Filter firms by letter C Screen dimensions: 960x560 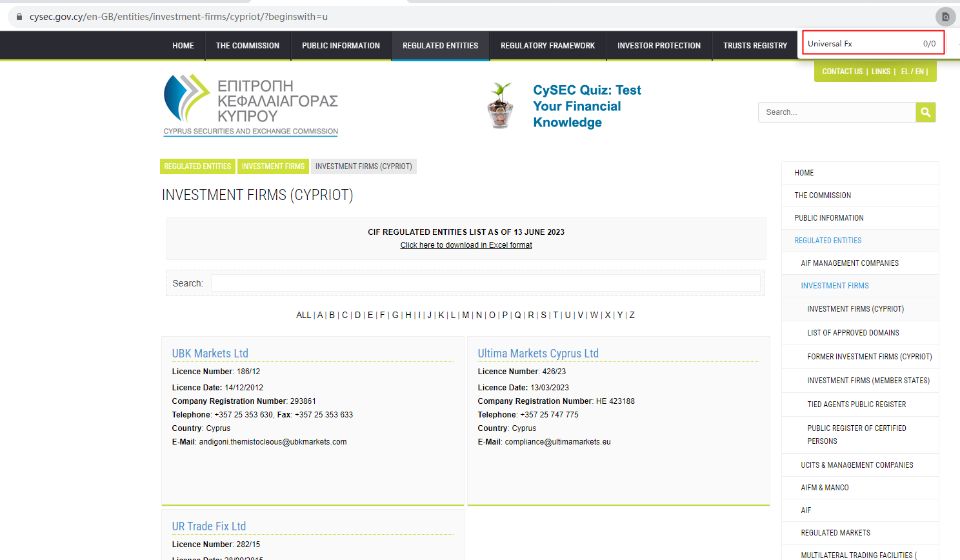coord(345,315)
